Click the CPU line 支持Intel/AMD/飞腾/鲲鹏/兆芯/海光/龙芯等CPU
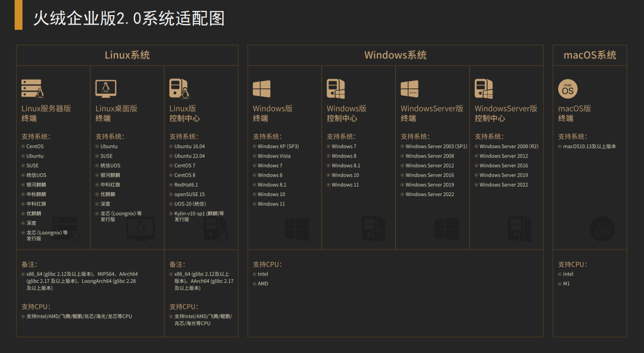This screenshot has height=353, width=644. (x=79, y=316)
